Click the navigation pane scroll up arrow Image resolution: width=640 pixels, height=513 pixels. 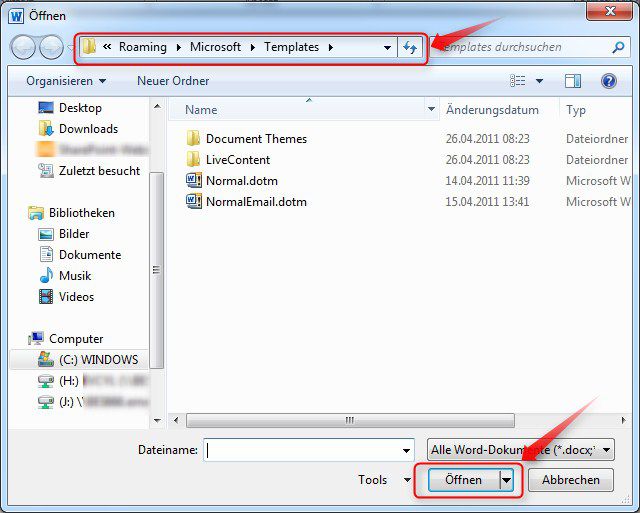pos(157,107)
